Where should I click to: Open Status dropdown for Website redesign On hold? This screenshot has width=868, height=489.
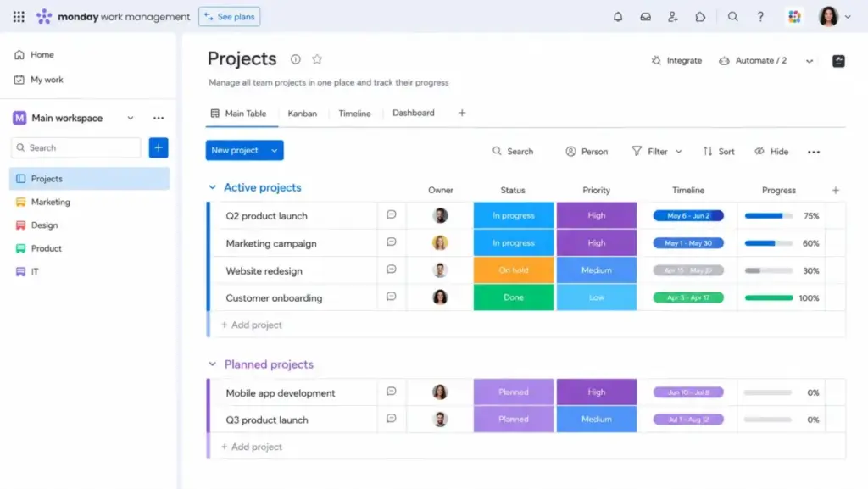[x=513, y=270]
